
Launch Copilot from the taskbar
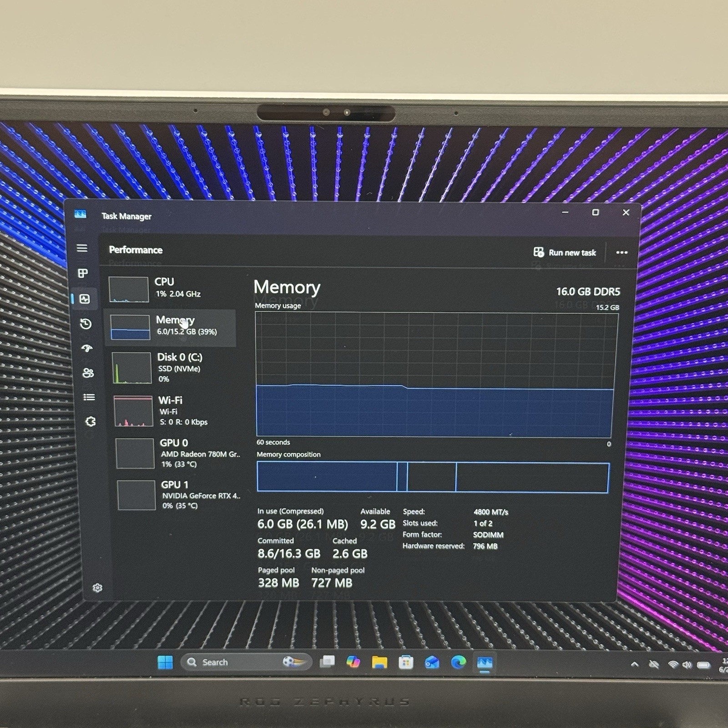[353, 662]
